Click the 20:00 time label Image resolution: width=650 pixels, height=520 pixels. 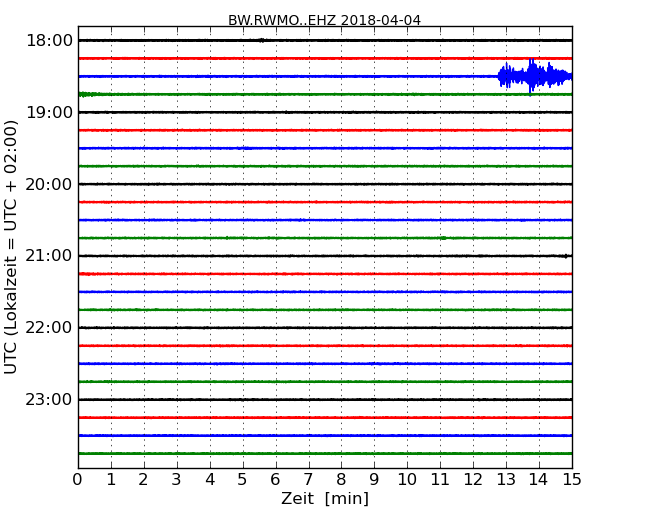(x=49, y=184)
